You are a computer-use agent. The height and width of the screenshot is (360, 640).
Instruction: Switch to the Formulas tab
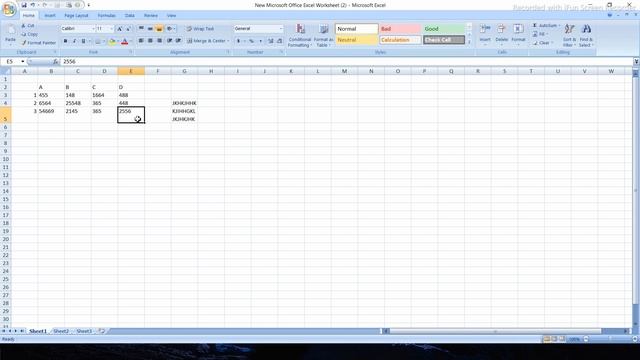tap(107, 16)
